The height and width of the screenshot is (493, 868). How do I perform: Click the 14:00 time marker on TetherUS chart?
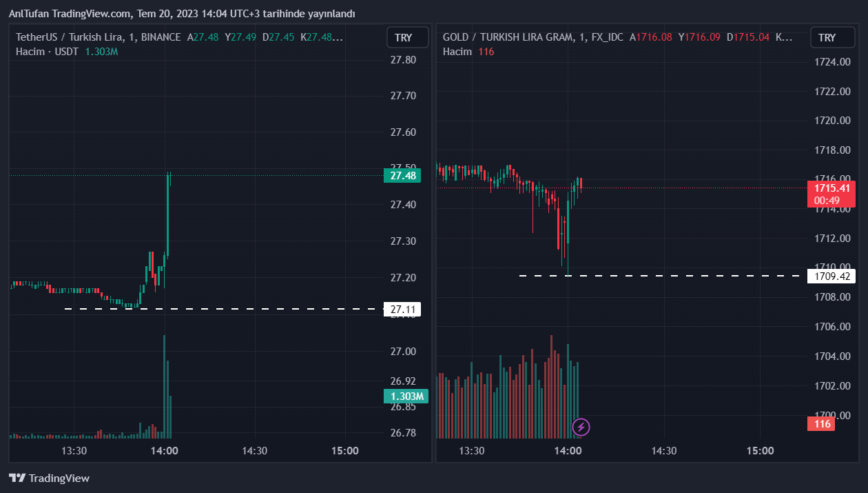pos(165,451)
